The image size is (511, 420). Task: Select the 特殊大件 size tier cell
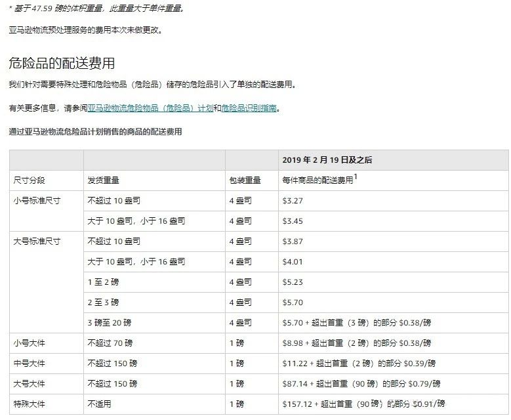[x=30, y=404]
